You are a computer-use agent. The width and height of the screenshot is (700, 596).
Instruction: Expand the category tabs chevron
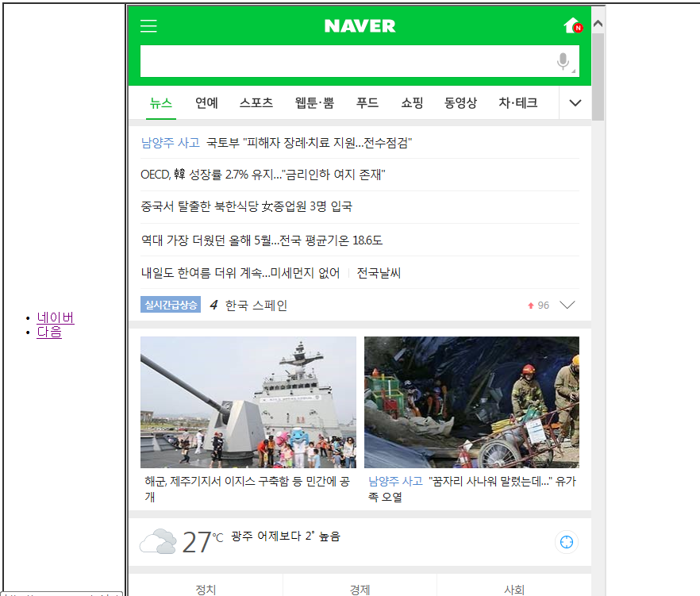575,103
